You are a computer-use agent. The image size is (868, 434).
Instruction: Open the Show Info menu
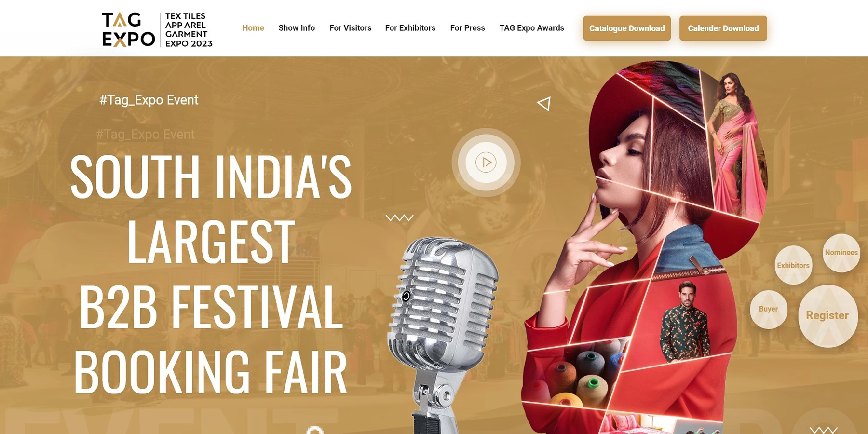(297, 28)
